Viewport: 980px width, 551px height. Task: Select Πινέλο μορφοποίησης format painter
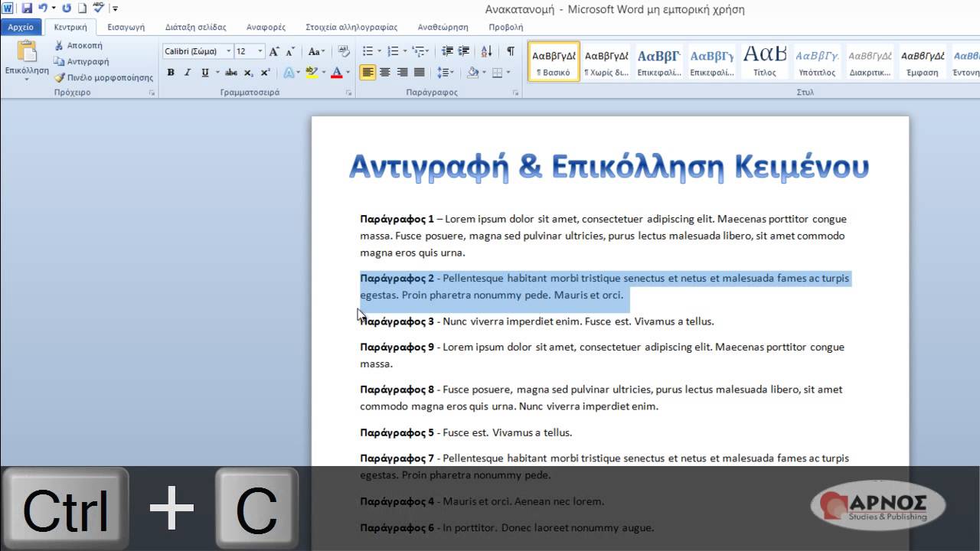pyautogui.click(x=103, y=77)
